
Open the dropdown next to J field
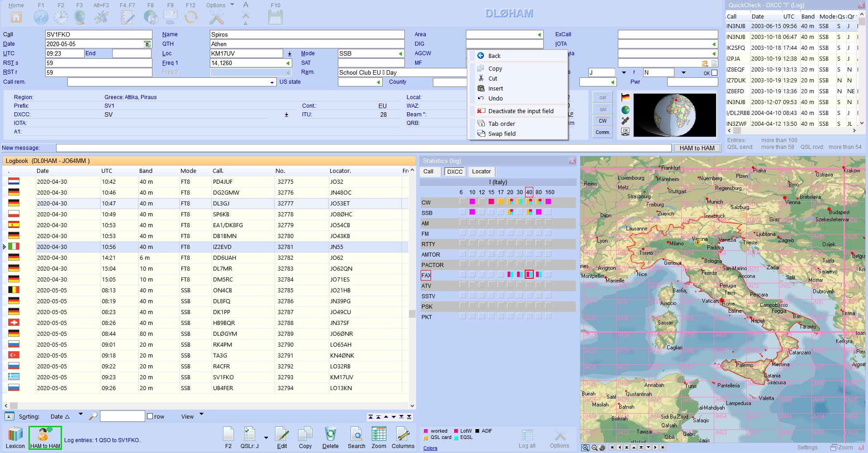coord(624,72)
